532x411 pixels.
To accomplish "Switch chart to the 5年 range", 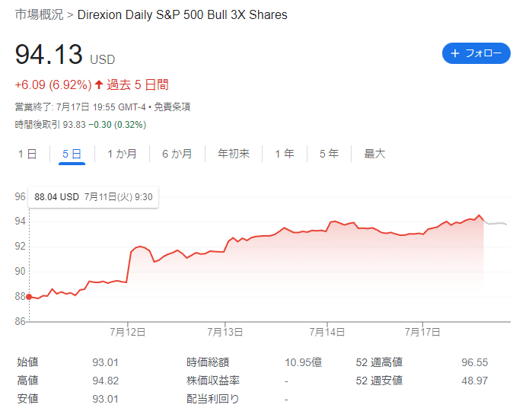I will tap(329, 154).
